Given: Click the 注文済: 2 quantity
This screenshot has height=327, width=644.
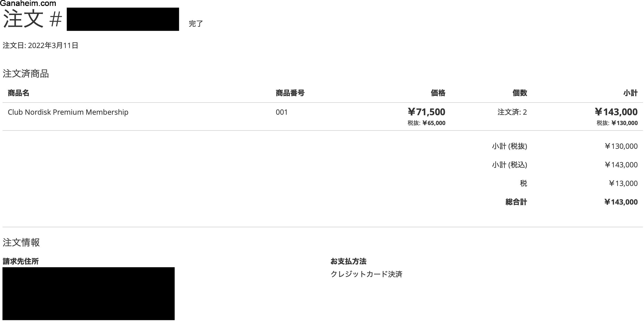Looking at the screenshot, I should point(512,112).
